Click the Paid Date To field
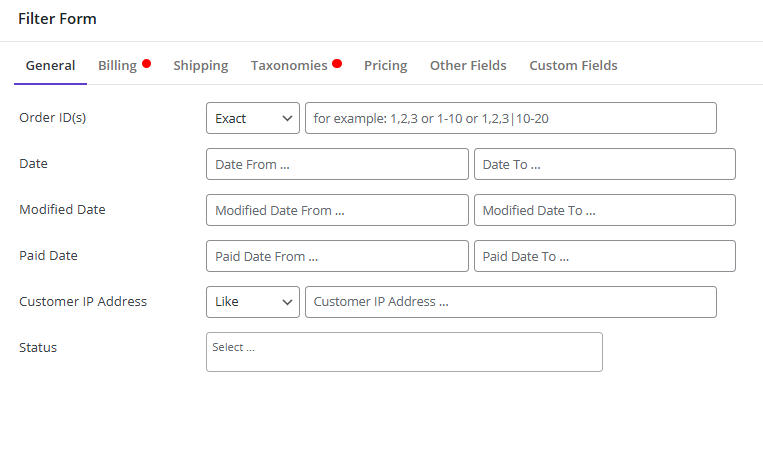The width and height of the screenshot is (763, 464). pyautogui.click(x=605, y=256)
